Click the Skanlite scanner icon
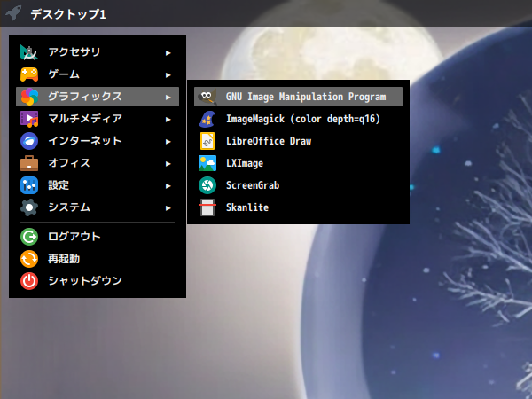Screen dimensions: 532x399 [x=207, y=207]
